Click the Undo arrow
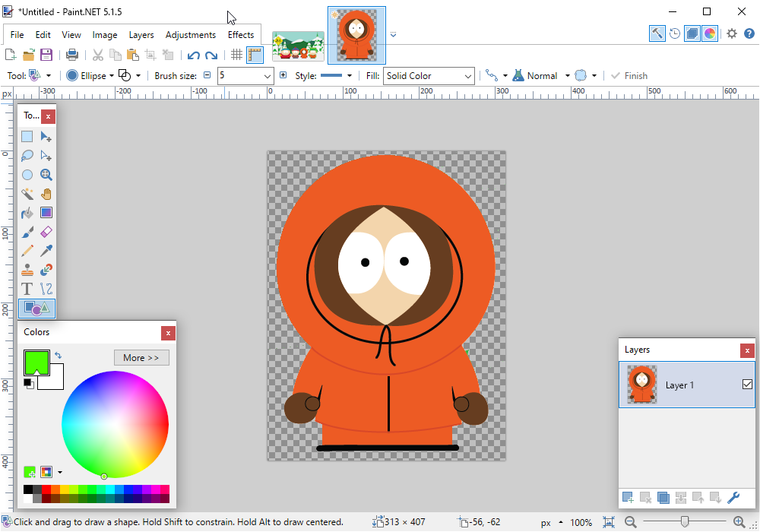This screenshot has width=760, height=532. (x=193, y=55)
